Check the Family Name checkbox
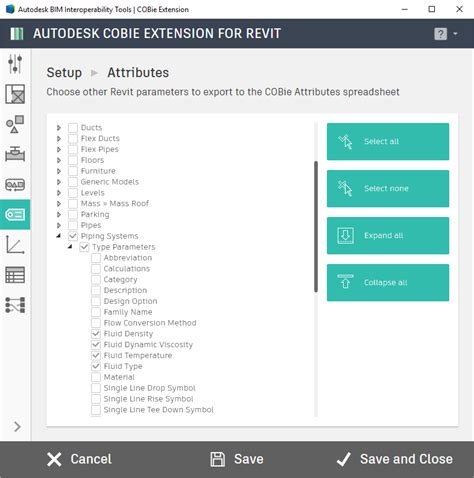 96,312
